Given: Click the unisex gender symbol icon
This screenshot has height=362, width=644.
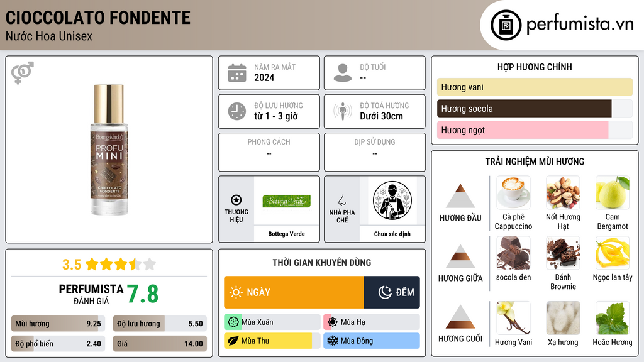Looking at the screenshot, I should tap(23, 73).
